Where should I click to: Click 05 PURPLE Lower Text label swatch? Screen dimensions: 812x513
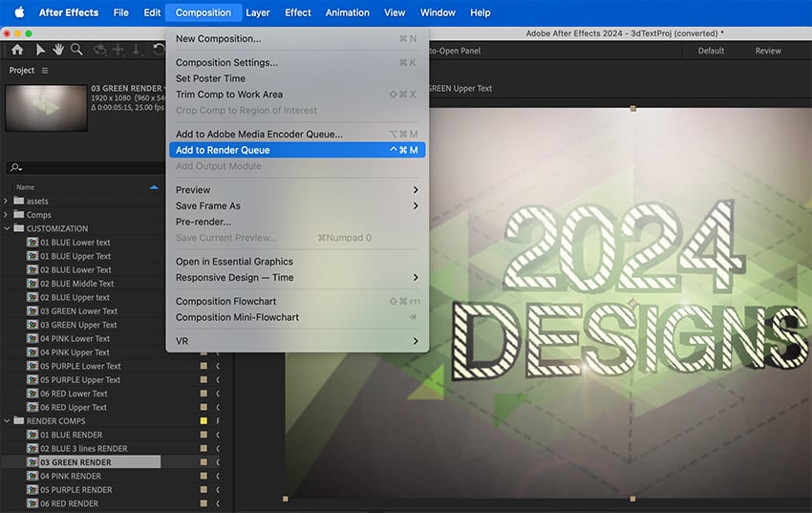[203, 366]
